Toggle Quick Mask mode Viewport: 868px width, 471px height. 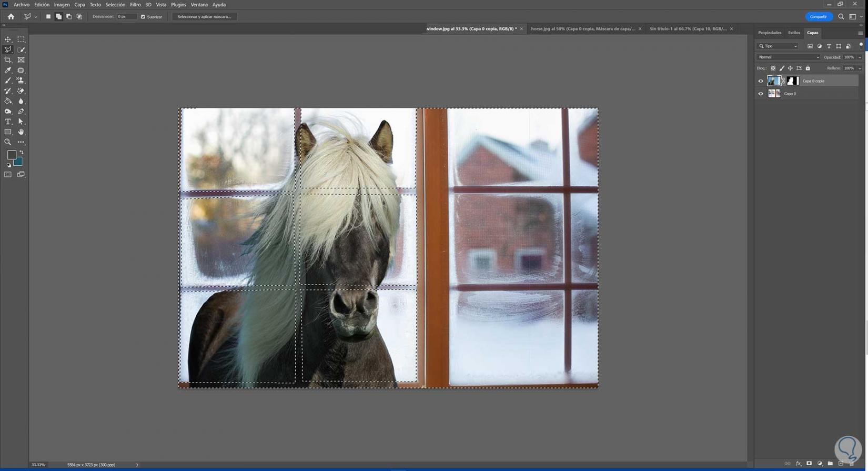8,174
